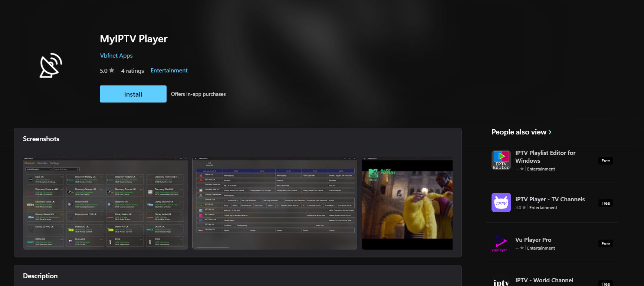Click the Screenshots section heading
Screen dimensions: 644x286
tap(41, 139)
